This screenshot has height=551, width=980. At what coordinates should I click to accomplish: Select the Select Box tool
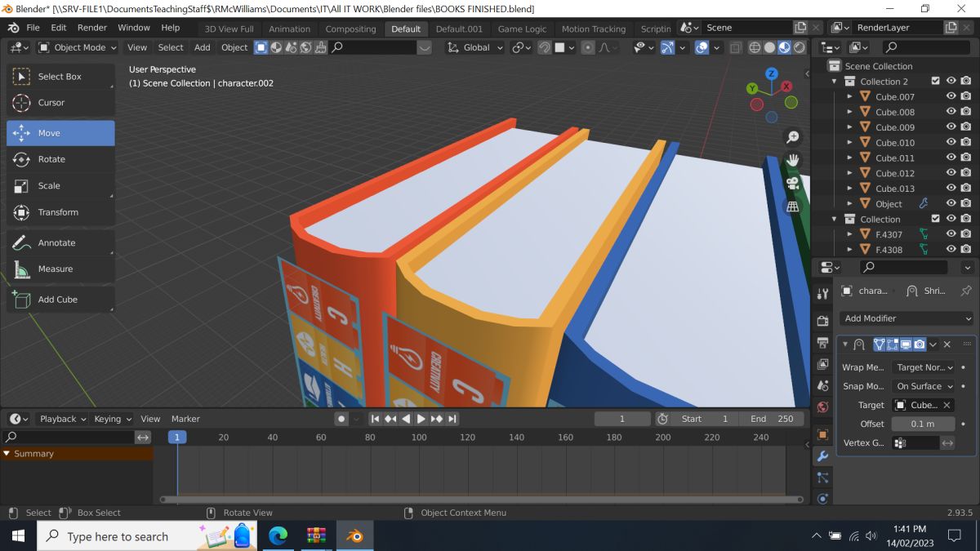[60, 77]
